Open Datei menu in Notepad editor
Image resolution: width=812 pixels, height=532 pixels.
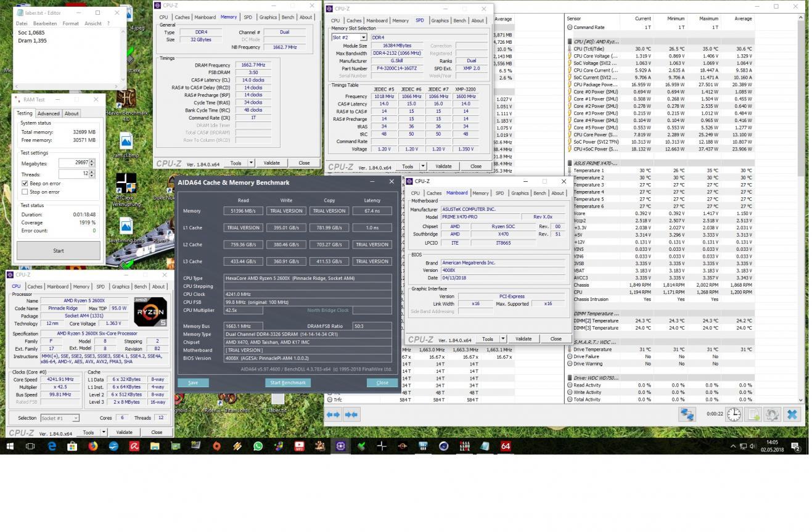coord(22,23)
